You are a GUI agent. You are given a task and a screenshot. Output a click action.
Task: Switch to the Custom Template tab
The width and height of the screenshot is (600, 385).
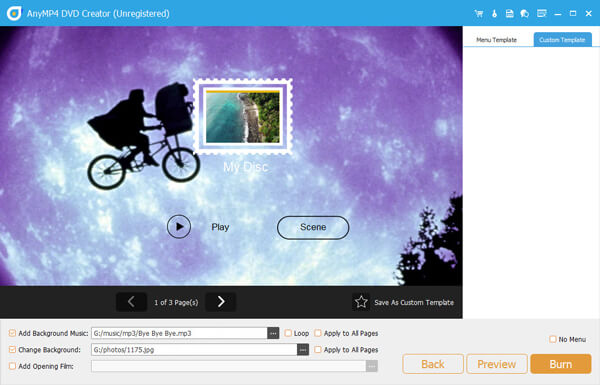click(x=562, y=40)
